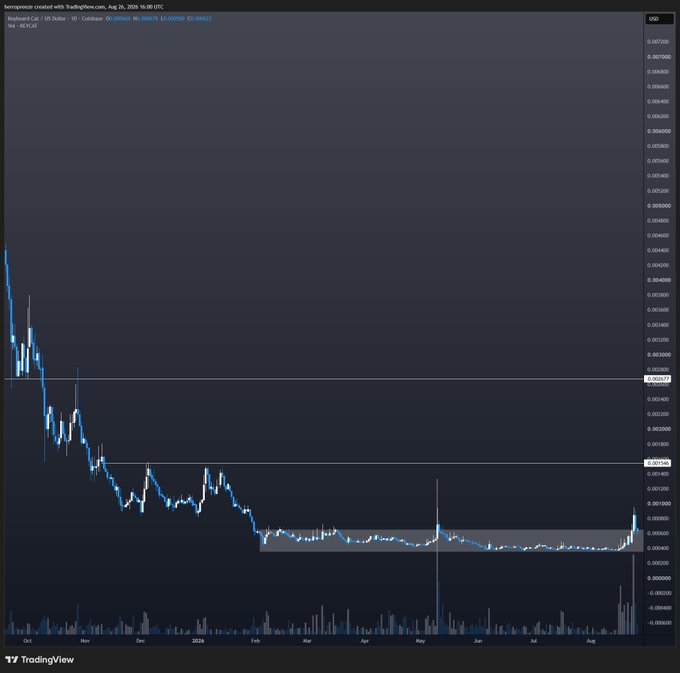Screen dimensions: 680x673
Task: Click the 0.005000 price axis label
Action: tap(658, 206)
